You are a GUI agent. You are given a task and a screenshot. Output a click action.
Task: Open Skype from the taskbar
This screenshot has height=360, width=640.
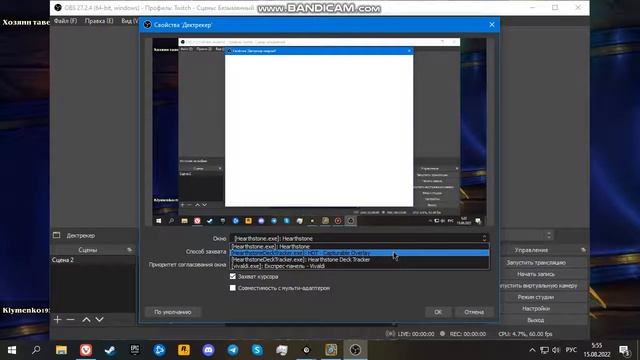point(257,350)
